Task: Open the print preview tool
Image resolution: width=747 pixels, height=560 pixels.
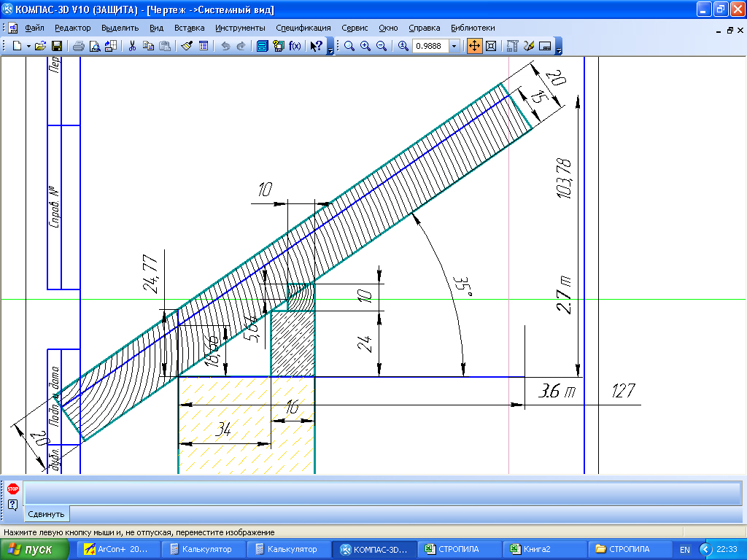Action: (x=94, y=46)
